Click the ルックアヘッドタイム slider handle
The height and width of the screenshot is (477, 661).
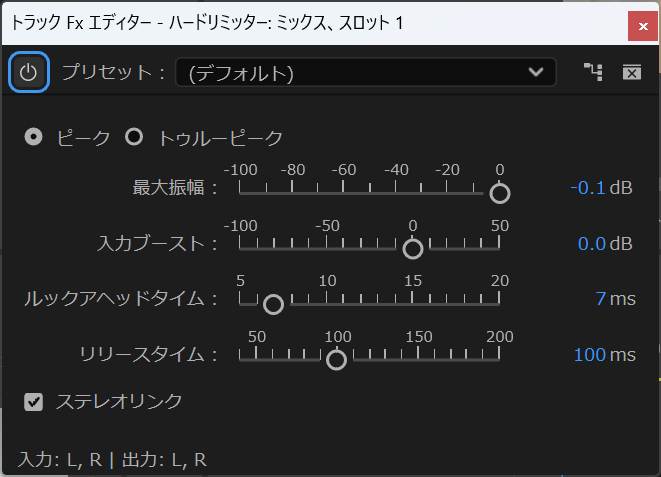pyautogui.click(x=273, y=304)
